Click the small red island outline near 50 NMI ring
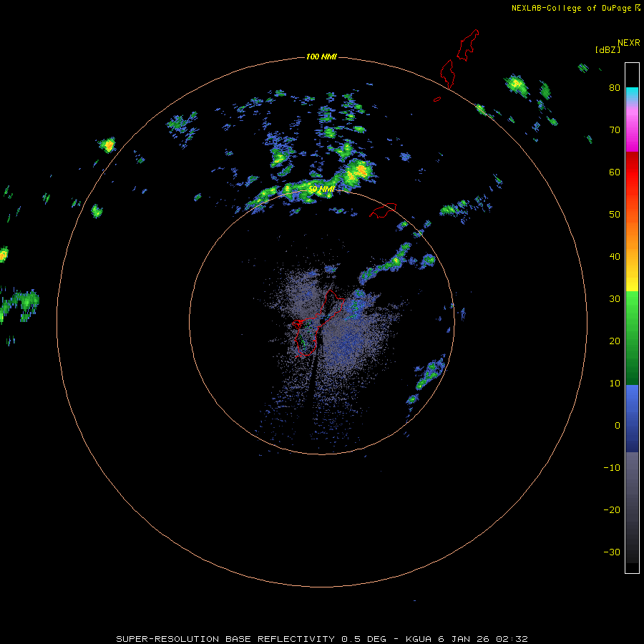 [383, 210]
